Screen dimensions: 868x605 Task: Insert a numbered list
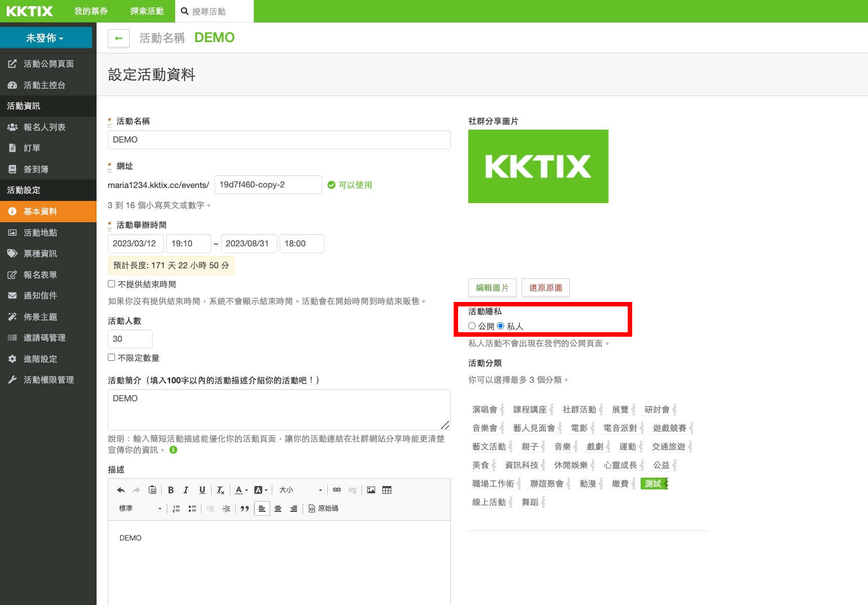[176, 508]
